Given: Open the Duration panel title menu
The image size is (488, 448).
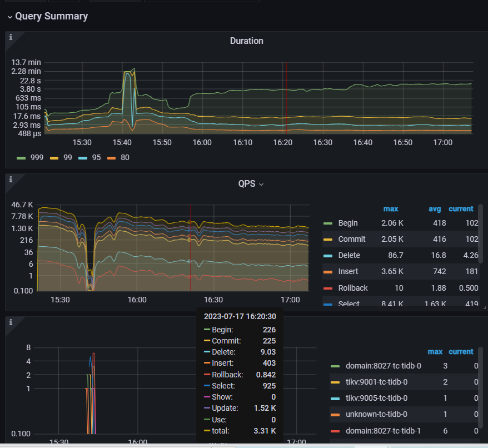Looking at the screenshot, I should coord(247,41).
